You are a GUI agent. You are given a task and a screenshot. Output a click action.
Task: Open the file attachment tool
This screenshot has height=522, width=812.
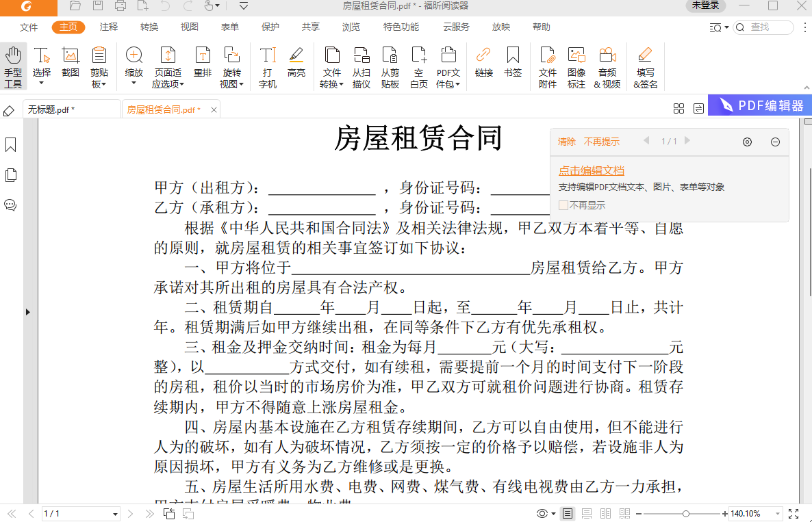pyautogui.click(x=547, y=65)
